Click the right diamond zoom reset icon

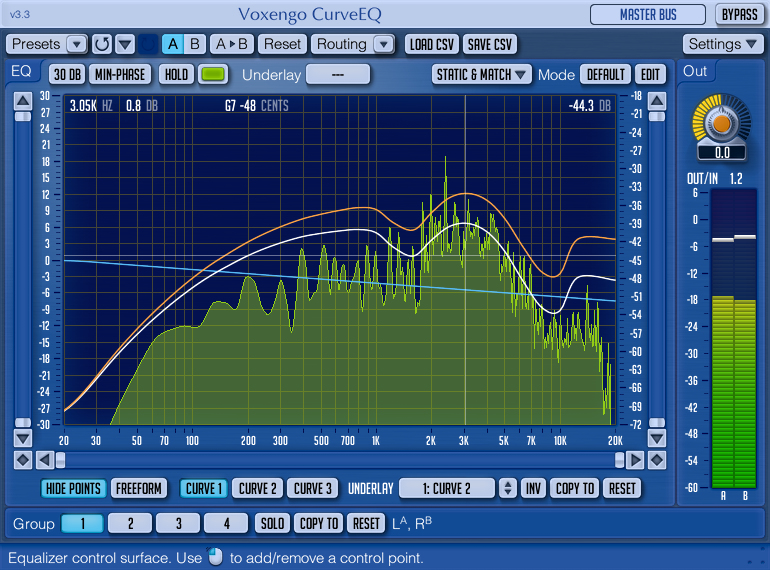click(x=657, y=460)
